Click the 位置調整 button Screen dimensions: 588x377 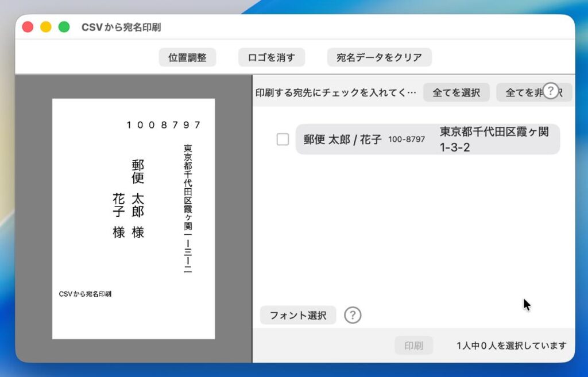[x=187, y=57]
